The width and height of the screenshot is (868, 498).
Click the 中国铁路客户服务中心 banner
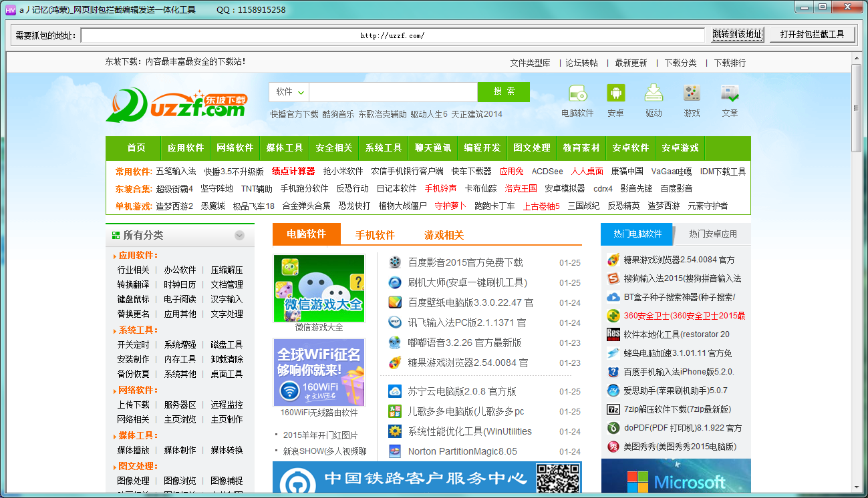(x=427, y=478)
